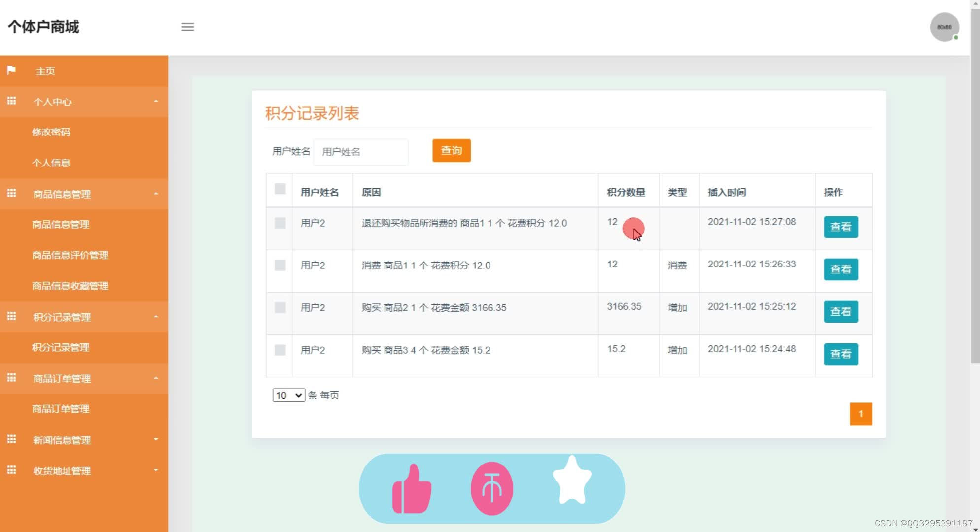Click the 个体户商城 site title
The height and width of the screenshot is (532, 980).
coord(43,27)
